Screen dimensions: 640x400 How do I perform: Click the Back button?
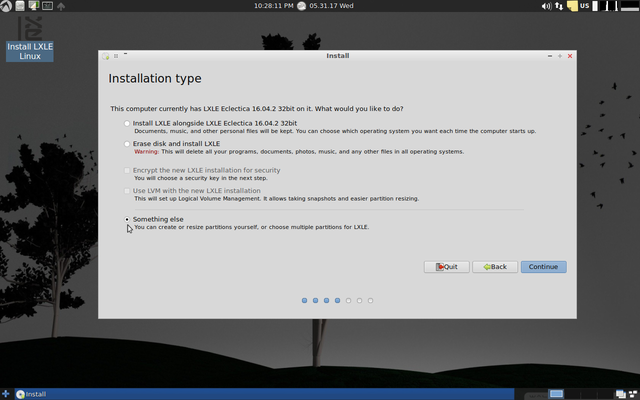(495, 267)
